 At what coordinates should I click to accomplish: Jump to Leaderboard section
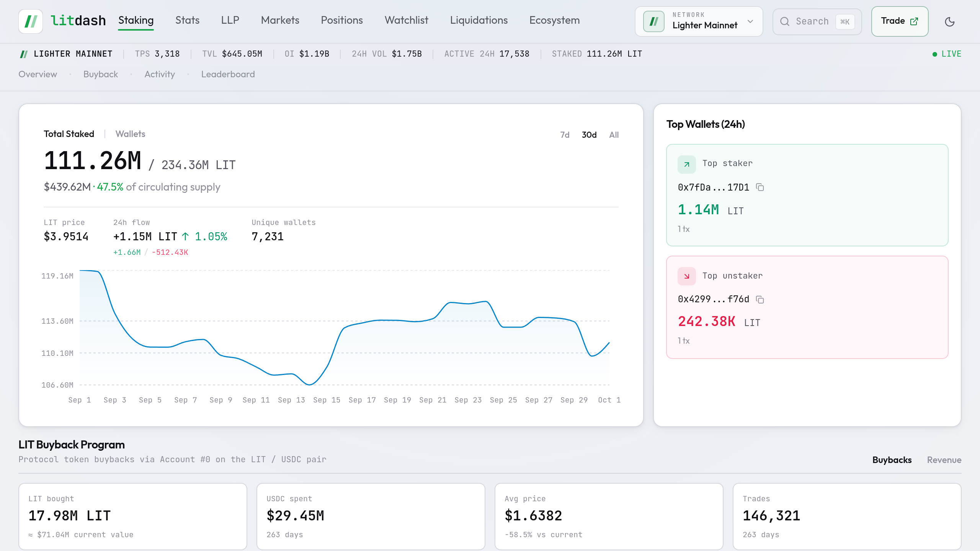(228, 74)
